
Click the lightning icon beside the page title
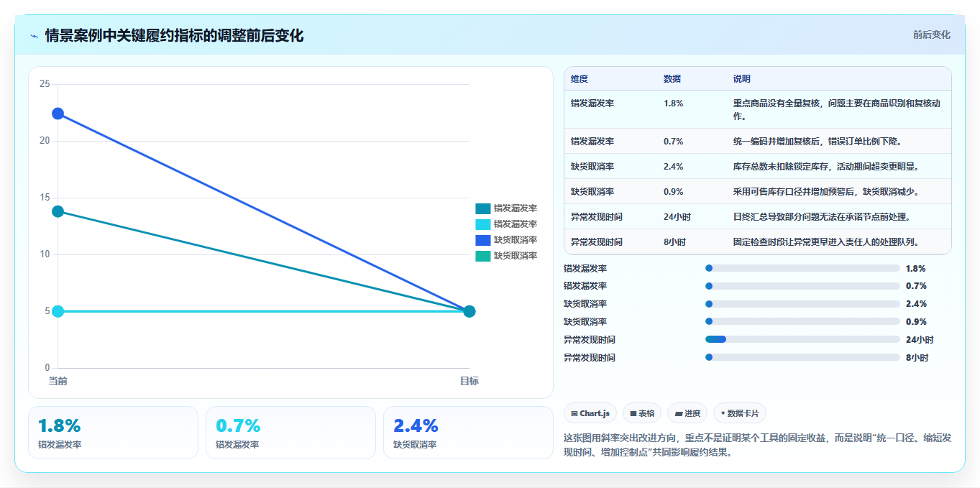(34, 36)
